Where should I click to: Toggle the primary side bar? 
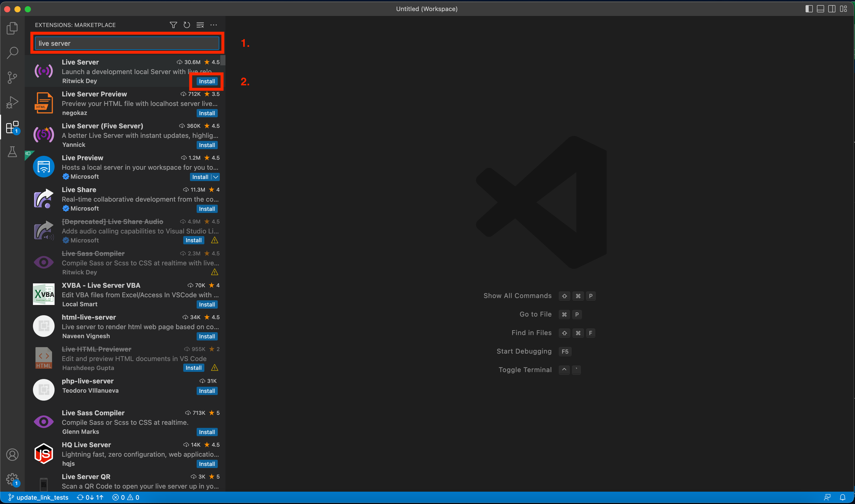[x=809, y=9]
